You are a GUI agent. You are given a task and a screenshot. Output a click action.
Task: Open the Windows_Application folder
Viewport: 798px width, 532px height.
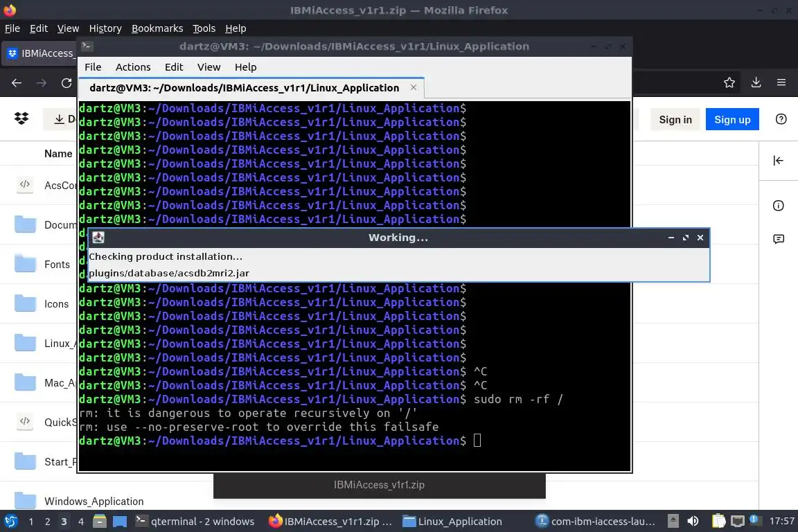(x=94, y=501)
